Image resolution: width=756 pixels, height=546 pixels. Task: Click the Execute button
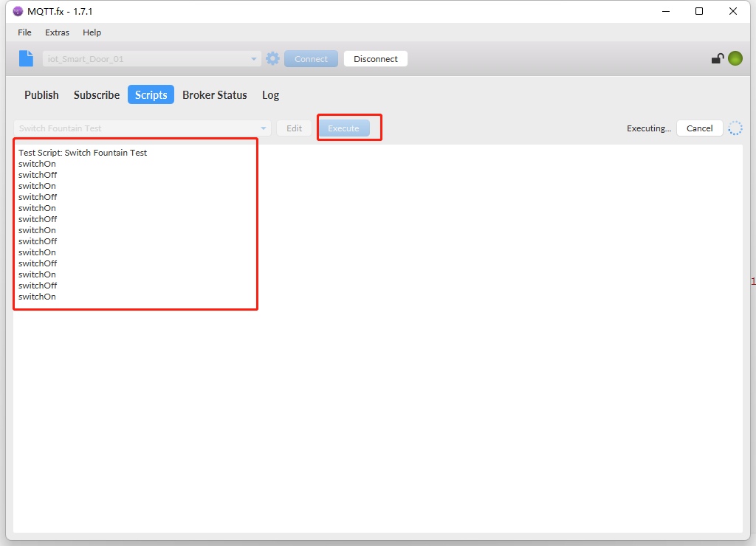coord(344,128)
